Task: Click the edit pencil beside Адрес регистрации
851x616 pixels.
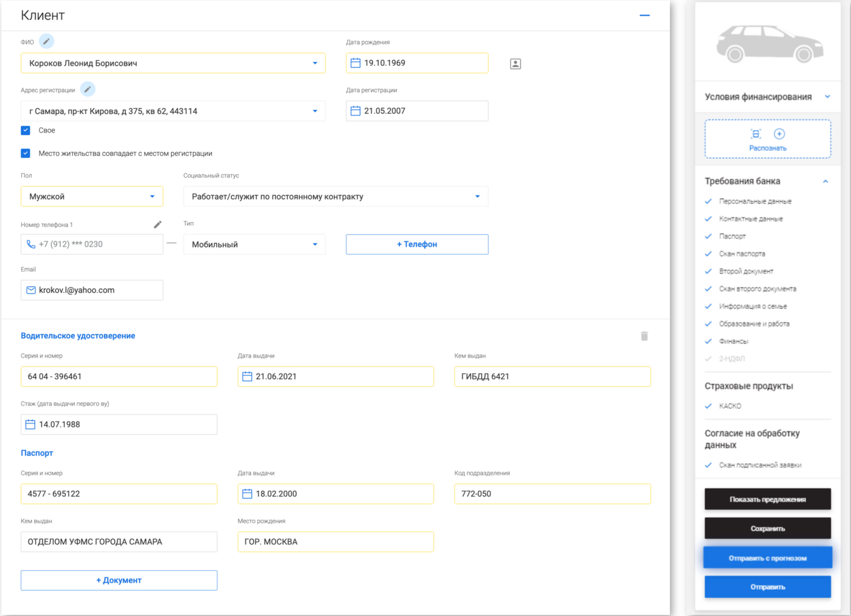Action: point(88,90)
